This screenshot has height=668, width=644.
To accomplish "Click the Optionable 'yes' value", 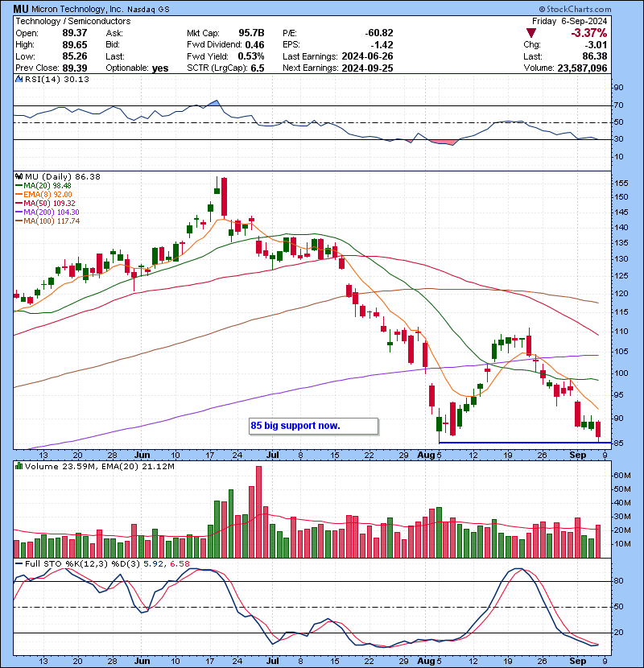I will pos(160,68).
